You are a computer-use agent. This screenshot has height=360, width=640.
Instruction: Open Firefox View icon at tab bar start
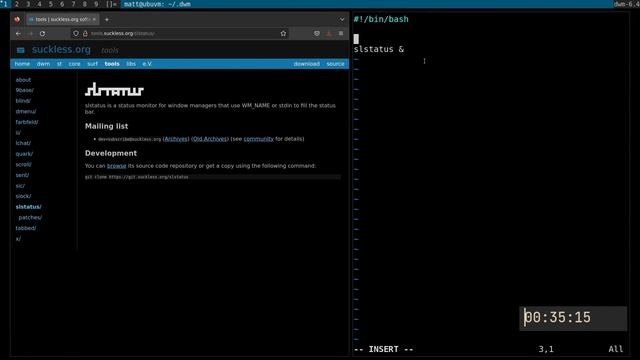(17, 19)
